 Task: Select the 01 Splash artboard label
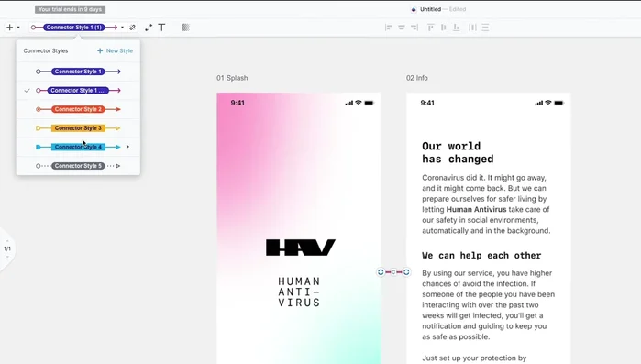pos(232,78)
